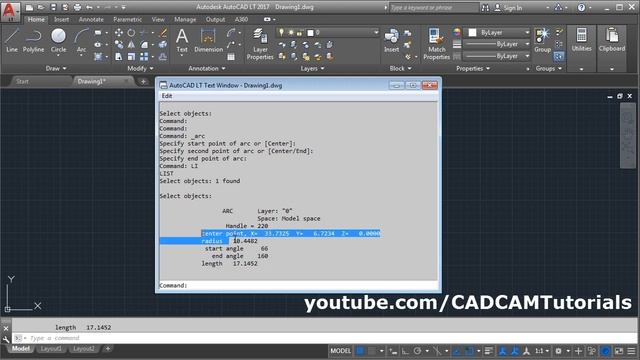
Task: Switch to the Parametric ribbon tab
Action: [127, 19]
